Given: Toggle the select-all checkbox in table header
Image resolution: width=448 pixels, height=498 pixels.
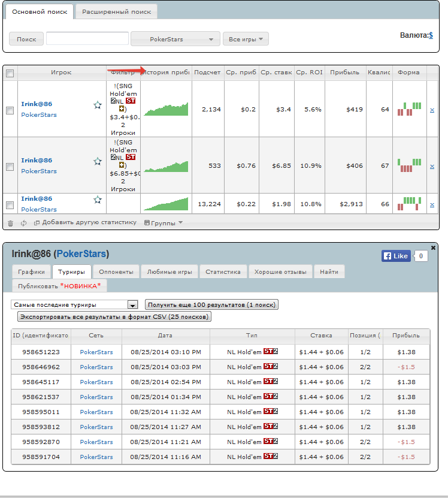Looking at the screenshot, I should coord(10,73).
